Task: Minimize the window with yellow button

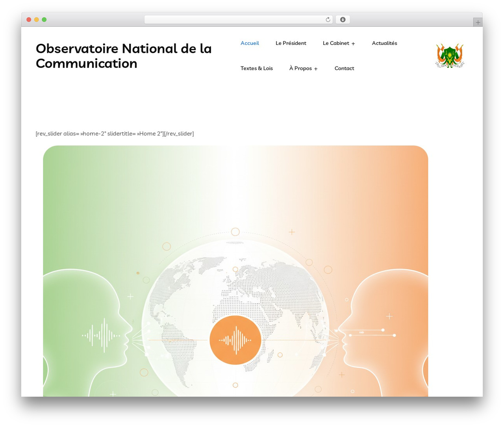Action: tap(36, 20)
